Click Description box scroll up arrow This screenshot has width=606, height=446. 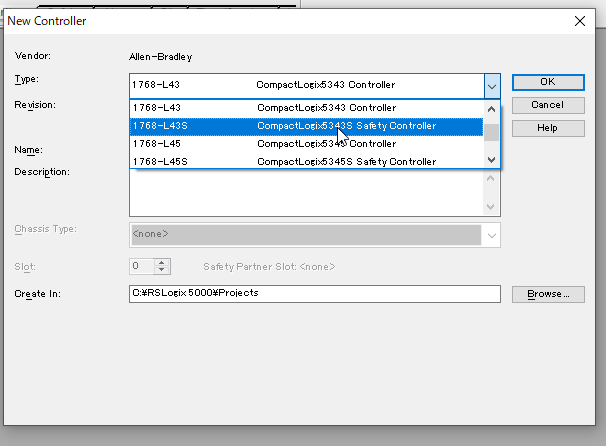click(x=490, y=178)
